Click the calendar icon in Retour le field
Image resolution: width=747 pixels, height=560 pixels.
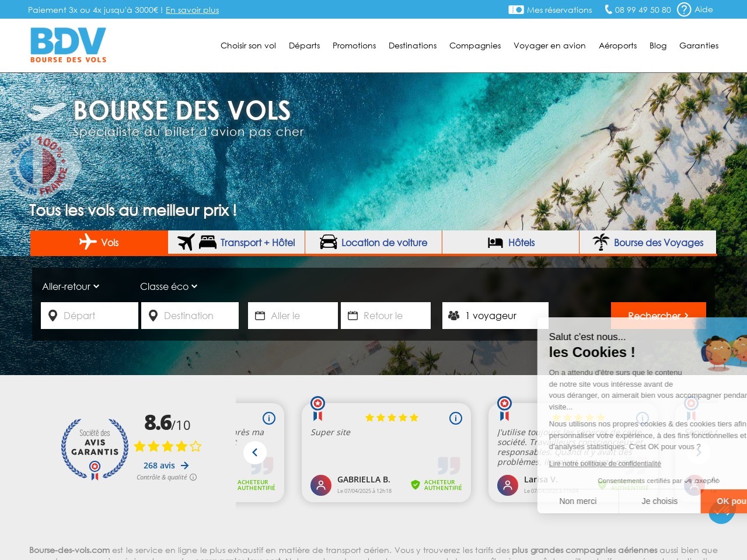tap(352, 316)
